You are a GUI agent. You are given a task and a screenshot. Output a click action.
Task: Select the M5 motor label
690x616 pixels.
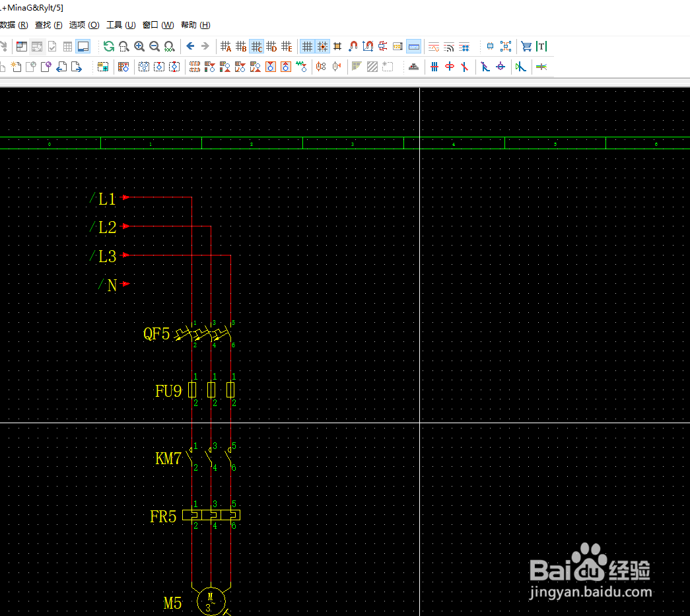(x=172, y=603)
